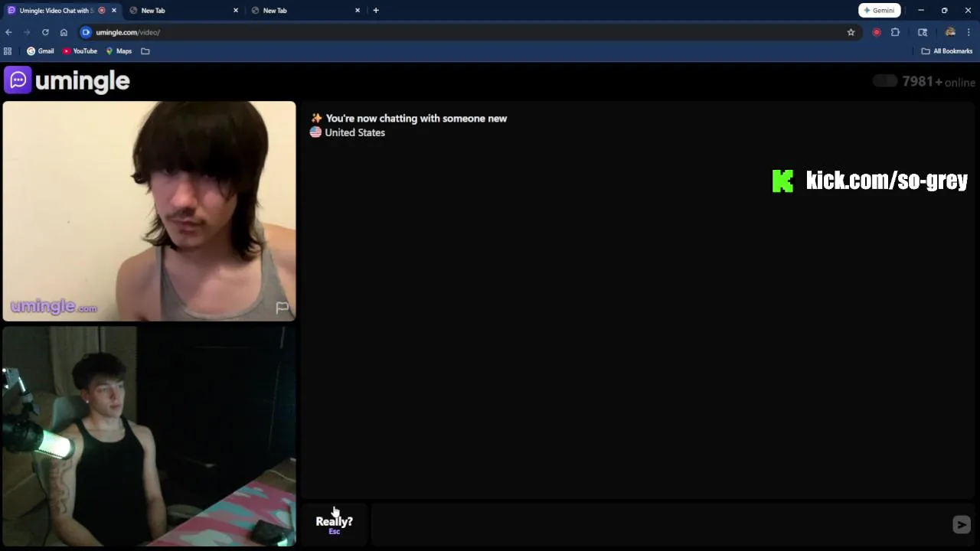980x551 pixels.
Task: Flag the stranger's video with report icon
Action: 282,308
